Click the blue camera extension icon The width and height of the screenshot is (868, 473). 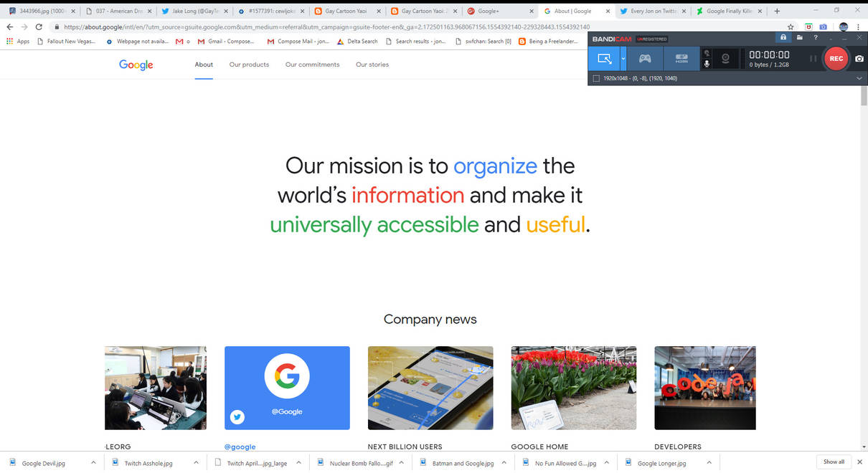(x=824, y=27)
